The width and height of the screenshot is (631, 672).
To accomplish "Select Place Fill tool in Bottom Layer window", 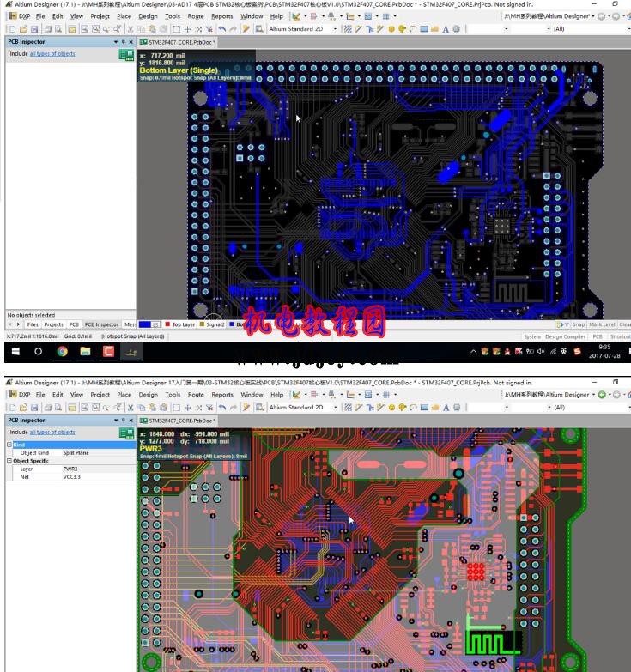I will [424, 29].
